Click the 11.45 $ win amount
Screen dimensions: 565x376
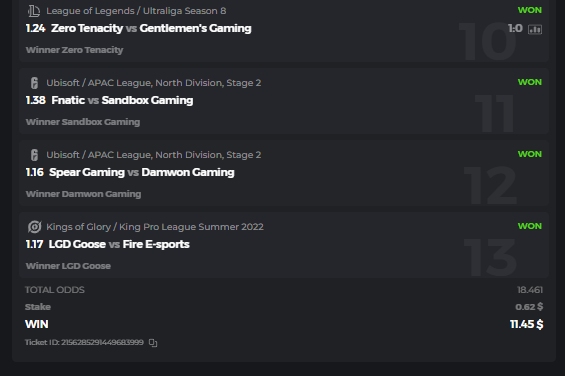[x=526, y=324]
